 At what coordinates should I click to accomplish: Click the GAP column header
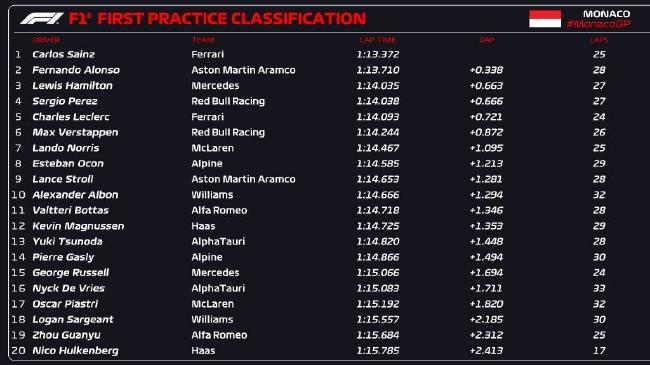coord(487,40)
